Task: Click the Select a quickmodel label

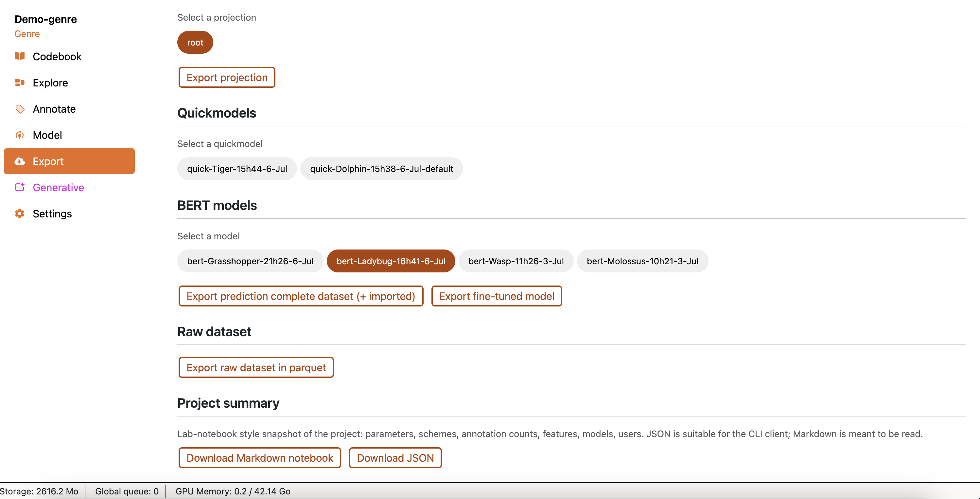Action: click(220, 144)
